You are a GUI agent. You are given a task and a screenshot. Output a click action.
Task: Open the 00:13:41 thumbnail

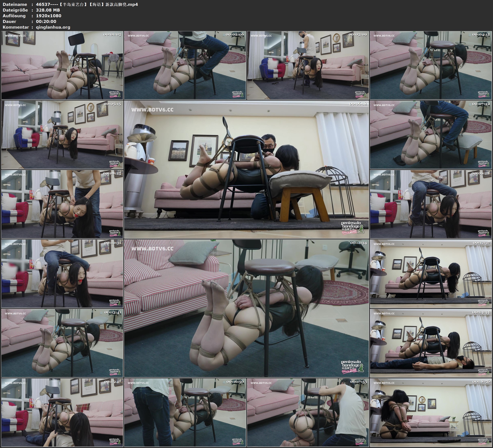point(62,343)
